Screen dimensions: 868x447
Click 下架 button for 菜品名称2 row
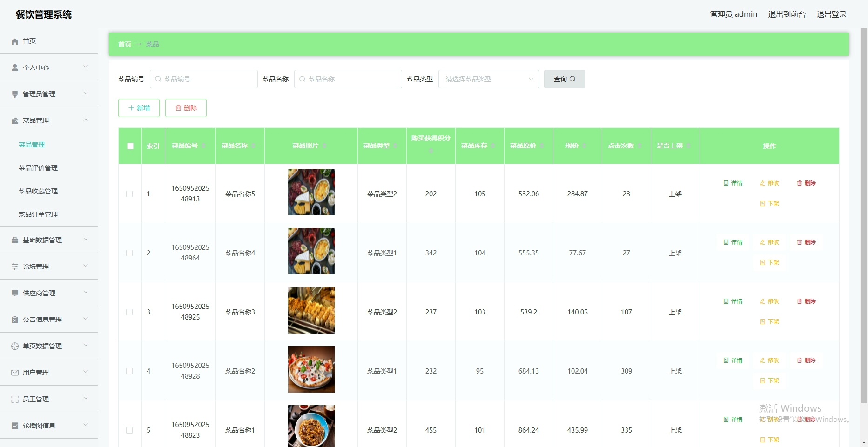point(769,381)
